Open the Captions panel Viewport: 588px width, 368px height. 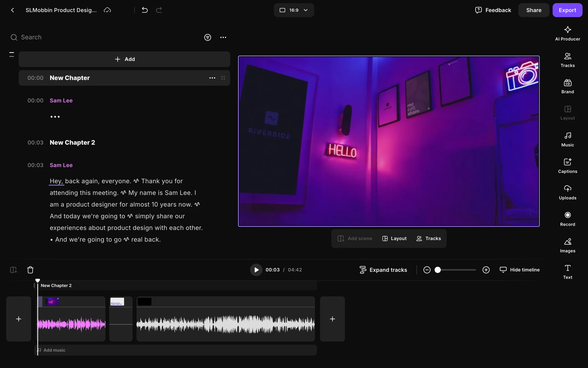[567, 166]
